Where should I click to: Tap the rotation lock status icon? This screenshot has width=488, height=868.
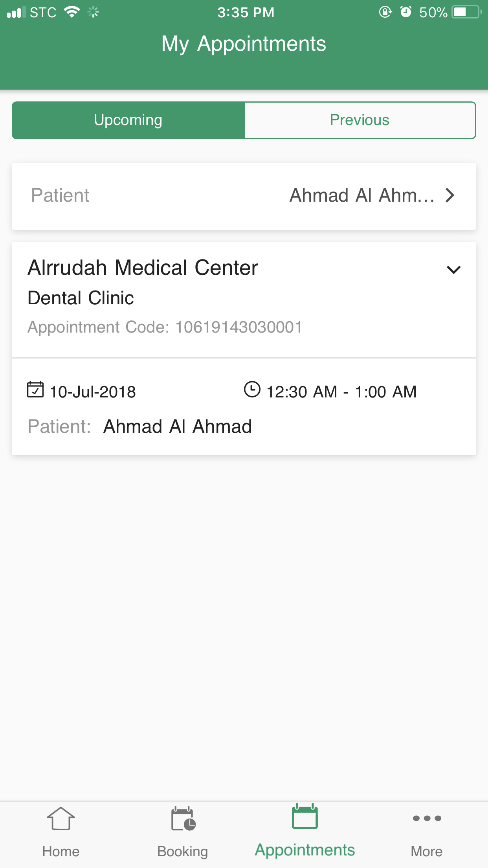[x=385, y=12]
